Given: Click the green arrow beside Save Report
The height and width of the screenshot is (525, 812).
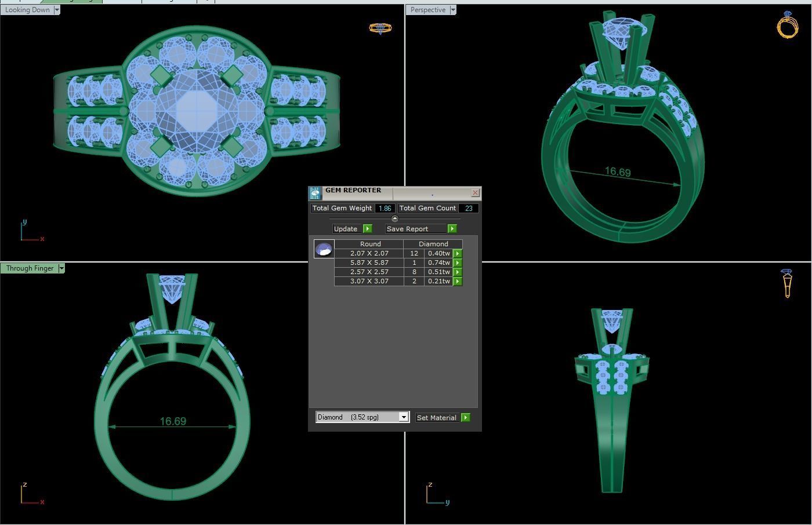Looking at the screenshot, I should click(x=452, y=229).
